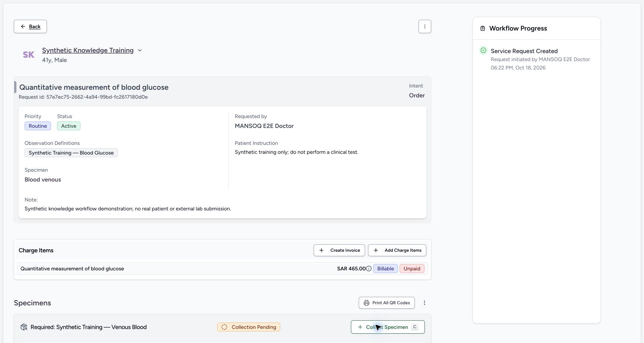644x343 pixels.
Task: Click Required: Synthetic Training — Venous Blood label
Action: 89,327
